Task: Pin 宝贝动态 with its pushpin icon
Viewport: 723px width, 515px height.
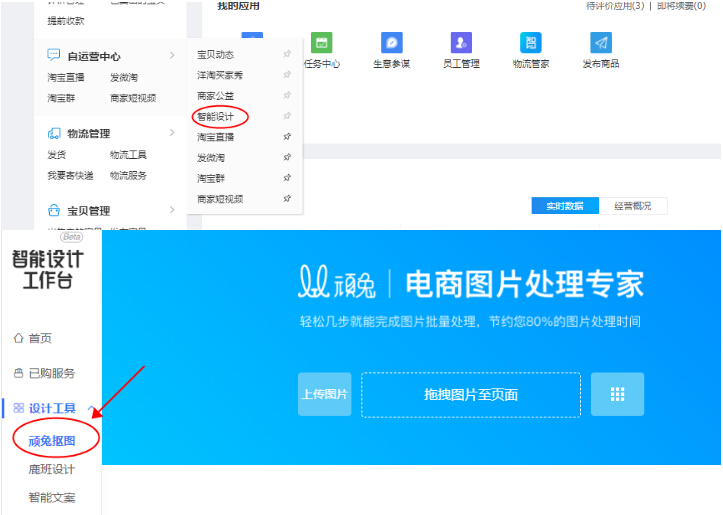Action: click(x=287, y=54)
